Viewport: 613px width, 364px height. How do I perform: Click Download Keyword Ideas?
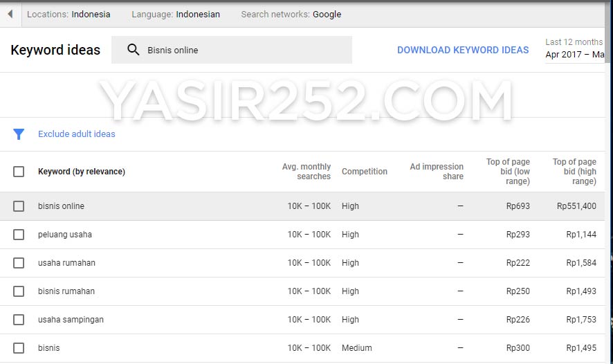tap(463, 50)
